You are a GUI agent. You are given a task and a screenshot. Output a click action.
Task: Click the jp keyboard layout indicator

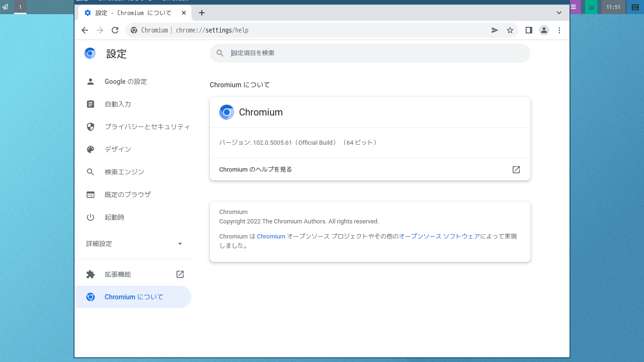point(591,7)
